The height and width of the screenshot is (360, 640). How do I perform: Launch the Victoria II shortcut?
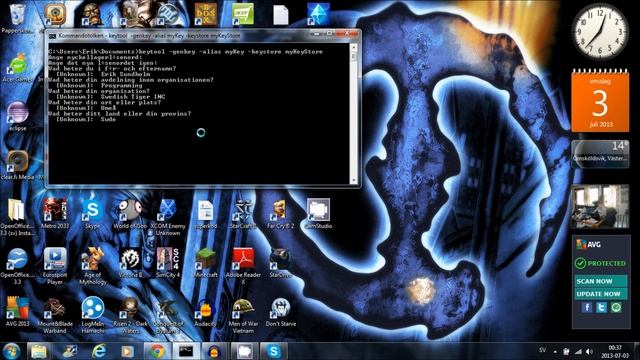130,262
